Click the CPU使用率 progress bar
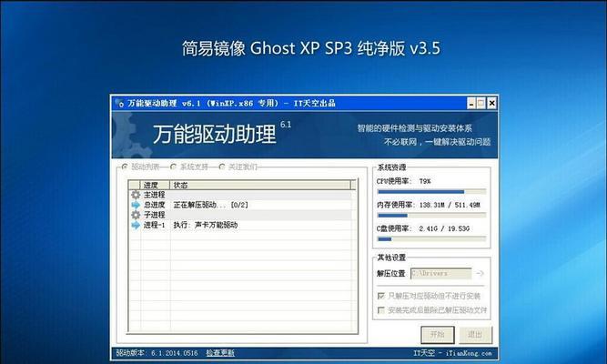The image size is (607, 364). [431, 192]
